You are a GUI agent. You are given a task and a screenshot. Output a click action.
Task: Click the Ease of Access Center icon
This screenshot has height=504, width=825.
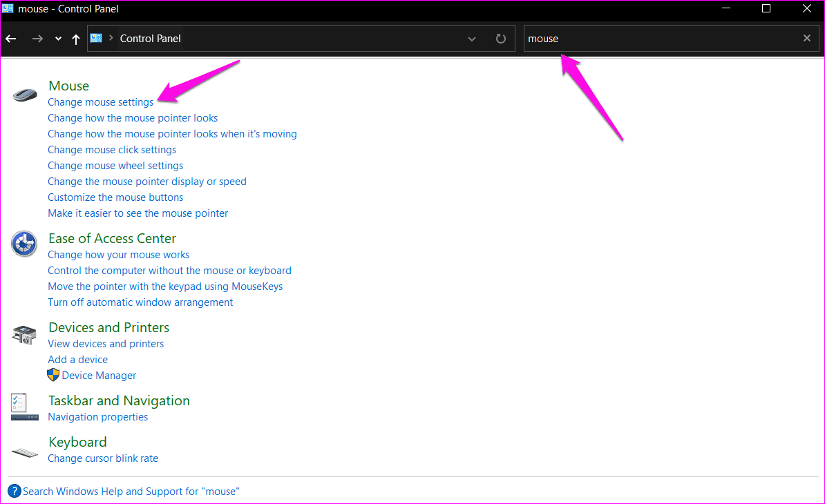point(24,244)
